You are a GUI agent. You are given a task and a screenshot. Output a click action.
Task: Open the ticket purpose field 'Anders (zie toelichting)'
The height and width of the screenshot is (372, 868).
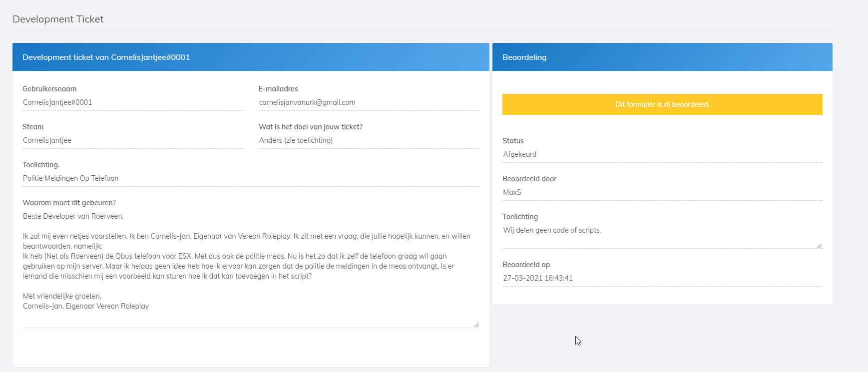(369, 140)
